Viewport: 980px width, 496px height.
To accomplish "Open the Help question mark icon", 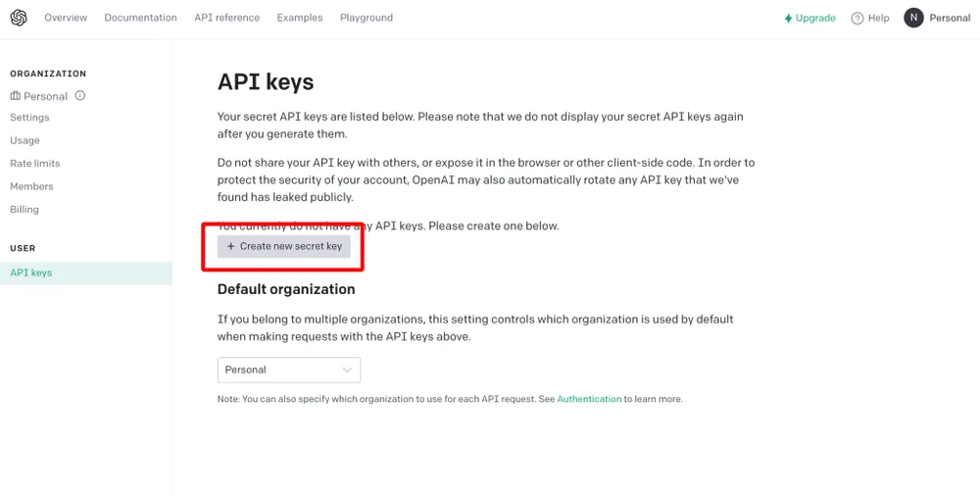I will pyautogui.click(x=857, y=19).
